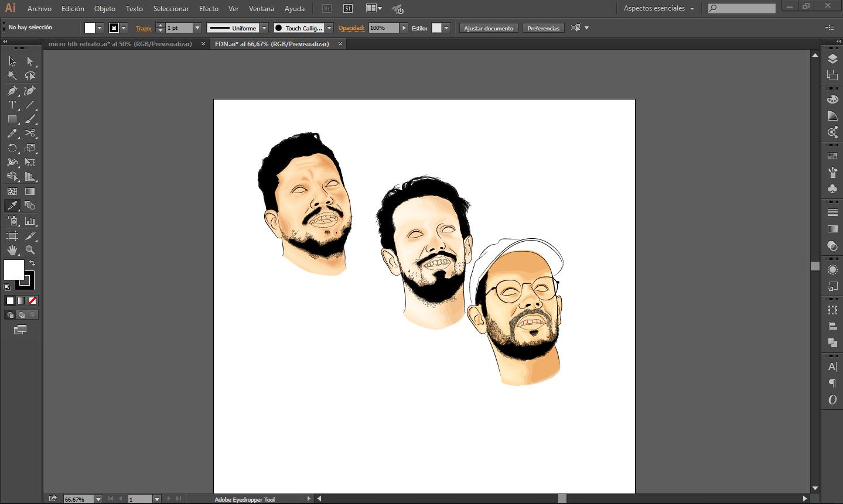Open arrange documents dropdown
This screenshot has height=504, width=843.
pos(374,8)
